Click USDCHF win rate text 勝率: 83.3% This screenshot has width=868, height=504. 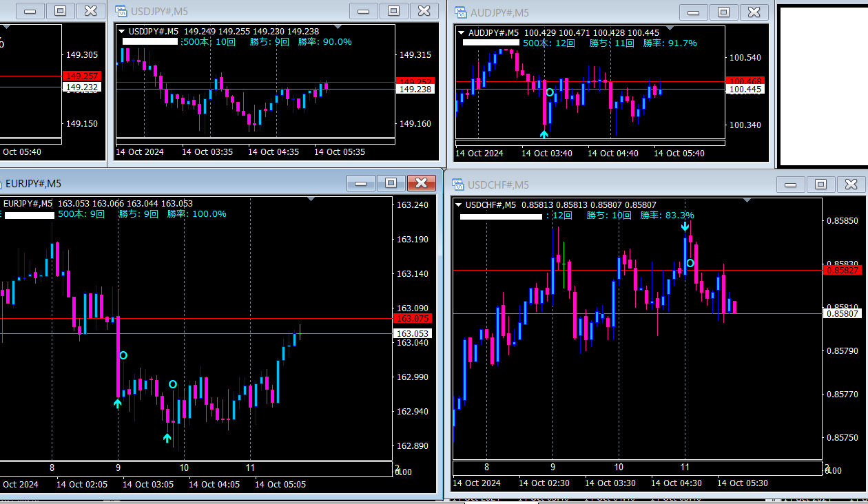(668, 216)
